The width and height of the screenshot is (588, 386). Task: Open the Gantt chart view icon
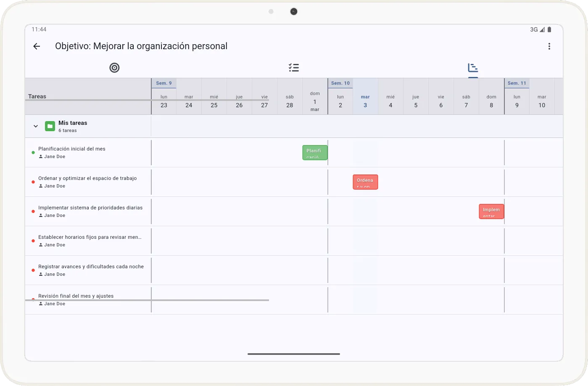(472, 68)
